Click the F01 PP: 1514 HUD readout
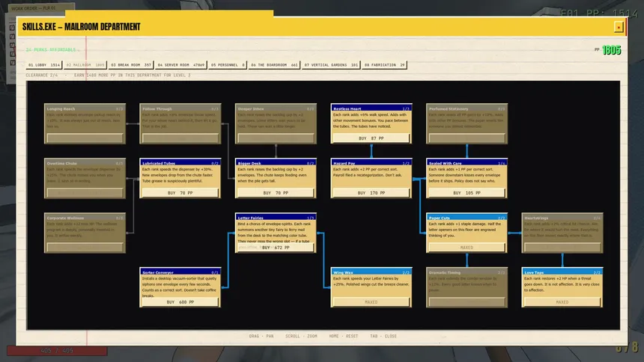644x362 pixels. point(599,13)
